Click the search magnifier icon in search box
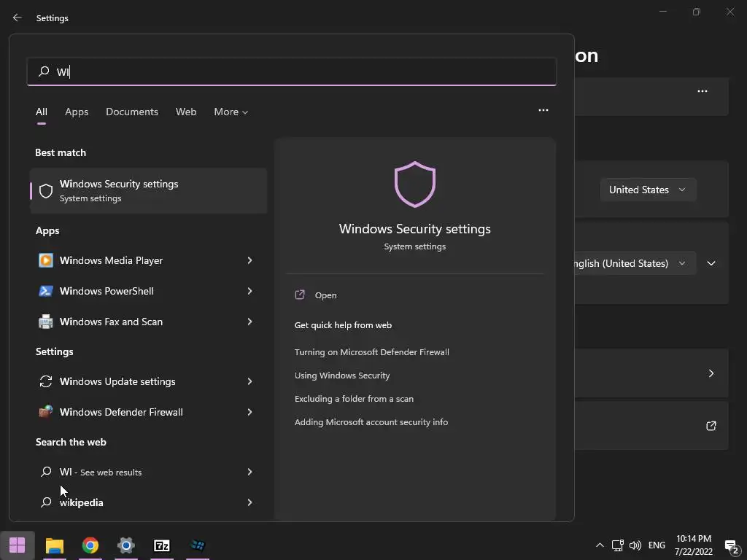The image size is (747, 560). click(x=44, y=71)
